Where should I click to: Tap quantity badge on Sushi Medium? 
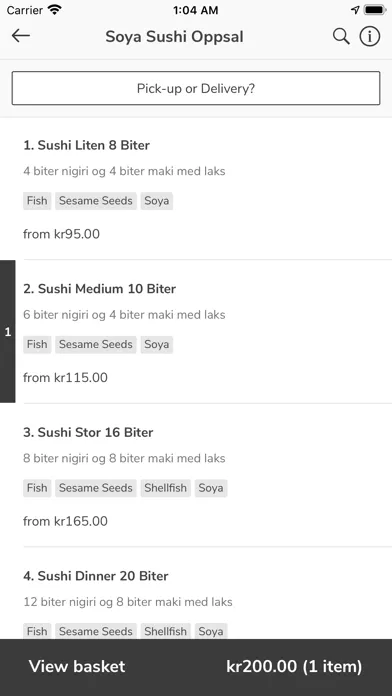[x=8, y=332]
